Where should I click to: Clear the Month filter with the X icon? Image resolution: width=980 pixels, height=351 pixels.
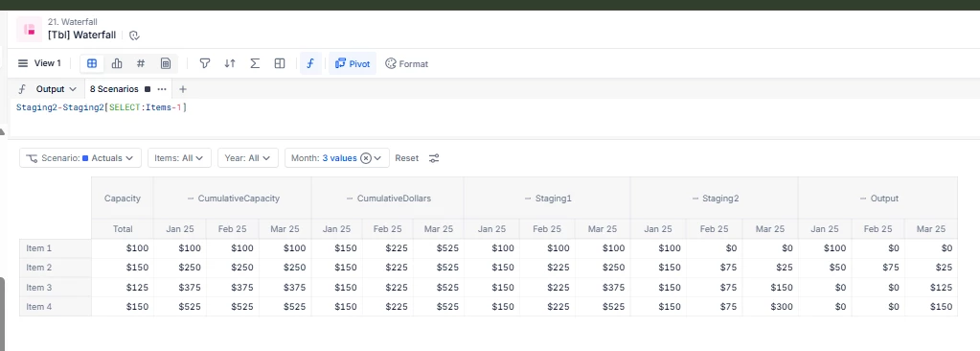tap(366, 158)
